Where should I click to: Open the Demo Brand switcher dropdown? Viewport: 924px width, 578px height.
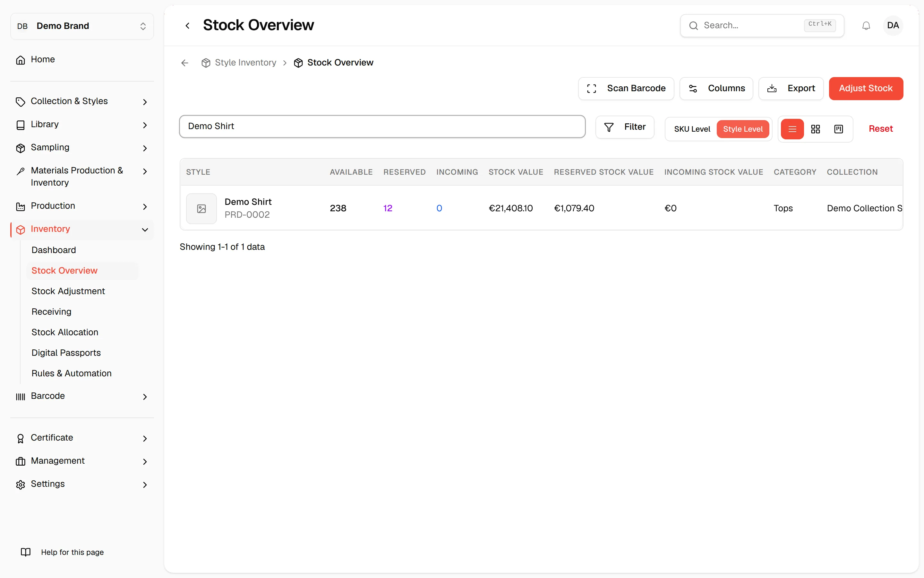click(82, 26)
